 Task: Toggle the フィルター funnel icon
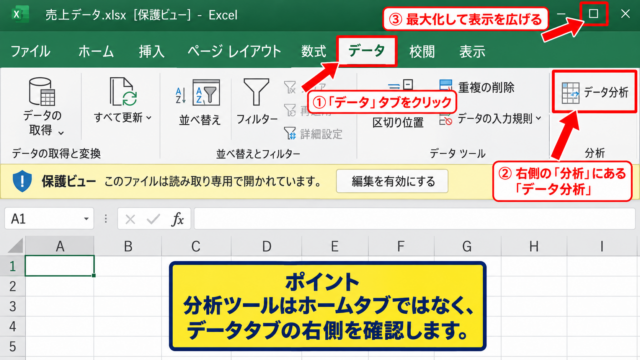256,93
